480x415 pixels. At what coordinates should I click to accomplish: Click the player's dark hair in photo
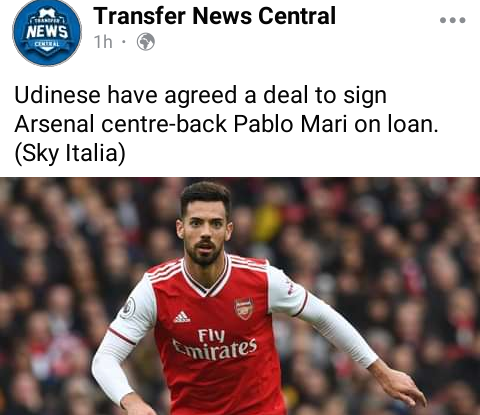click(206, 195)
